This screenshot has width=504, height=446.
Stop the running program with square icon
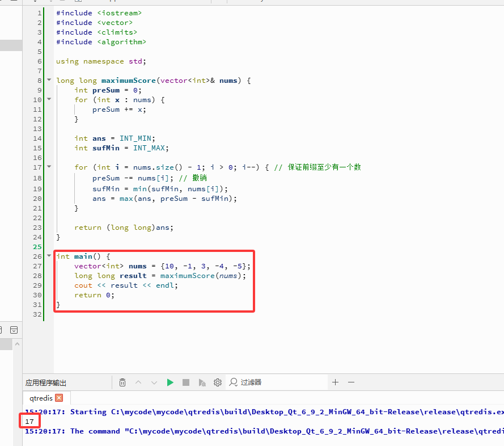pyautogui.click(x=186, y=382)
